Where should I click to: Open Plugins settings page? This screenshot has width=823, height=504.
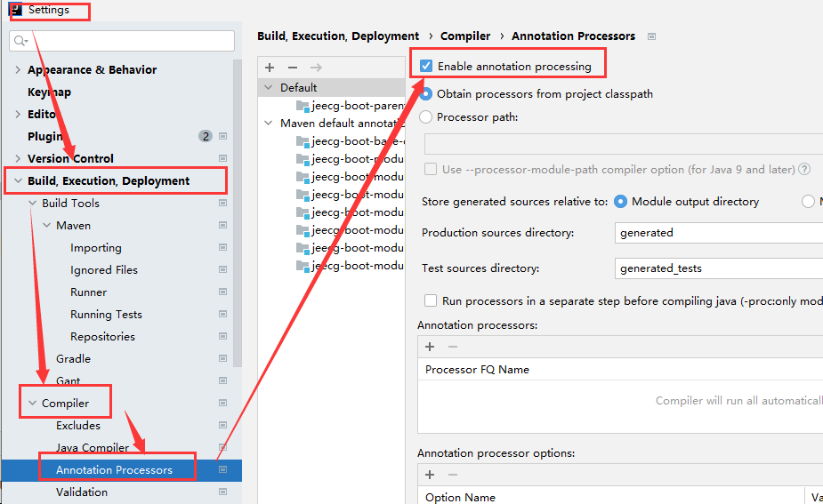pyautogui.click(x=45, y=136)
